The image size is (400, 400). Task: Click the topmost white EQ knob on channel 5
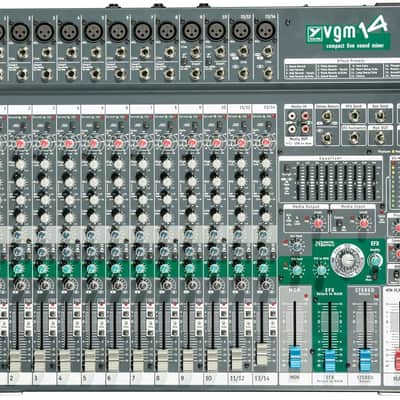coord(94,165)
